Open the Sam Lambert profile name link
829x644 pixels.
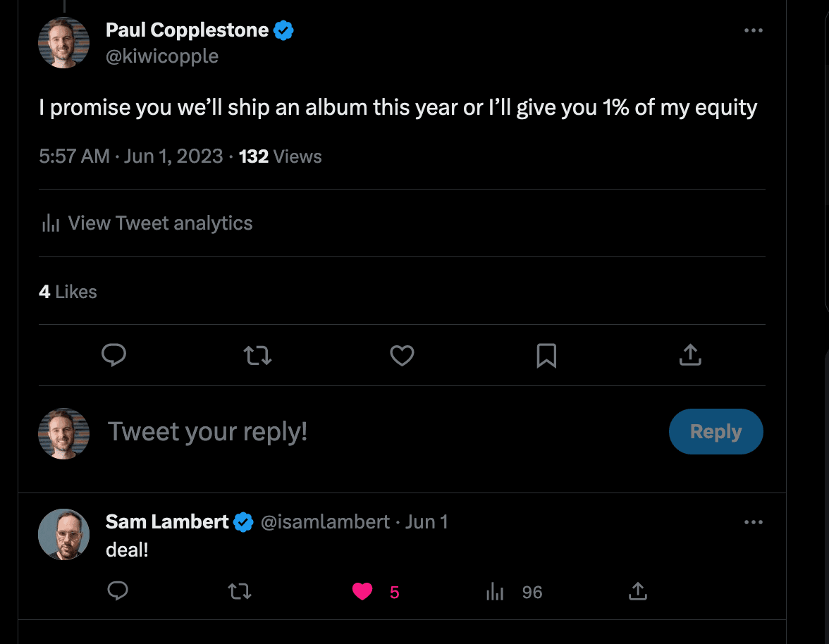167,521
